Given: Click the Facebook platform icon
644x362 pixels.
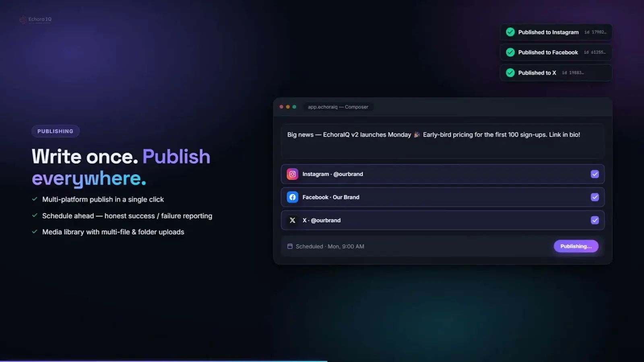Looking at the screenshot, I should pyautogui.click(x=293, y=197).
